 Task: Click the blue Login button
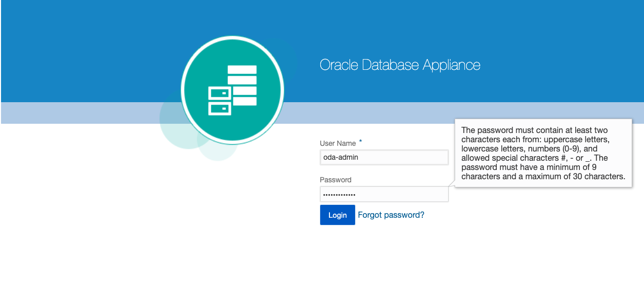tap(338, 215)
